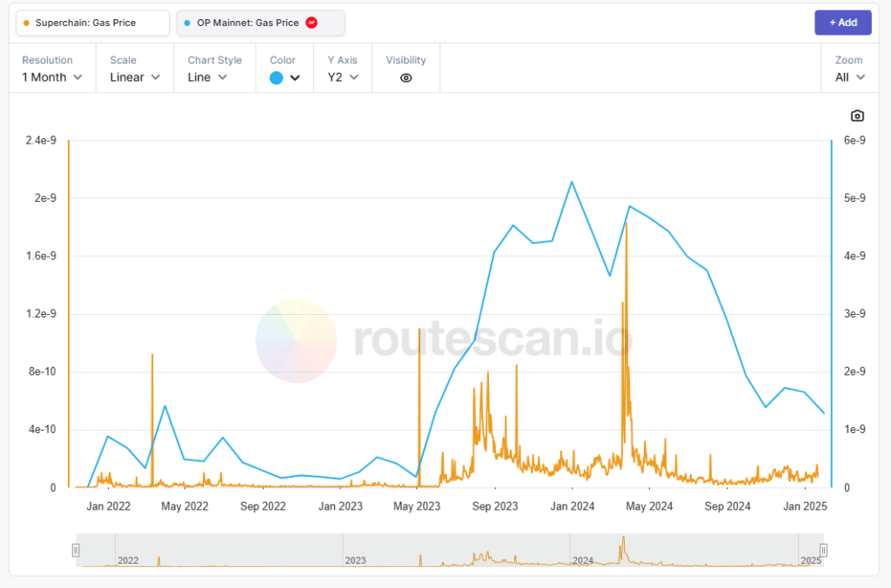This screenshot has height=588, width=891.
Task: Click the right range navigator handle
Action: click(x=823, y=550)
